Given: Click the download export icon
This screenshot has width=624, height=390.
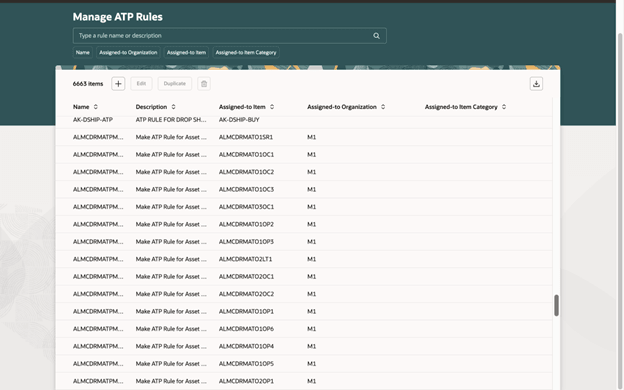Looking at the screenshot, I should click(536, 84).
